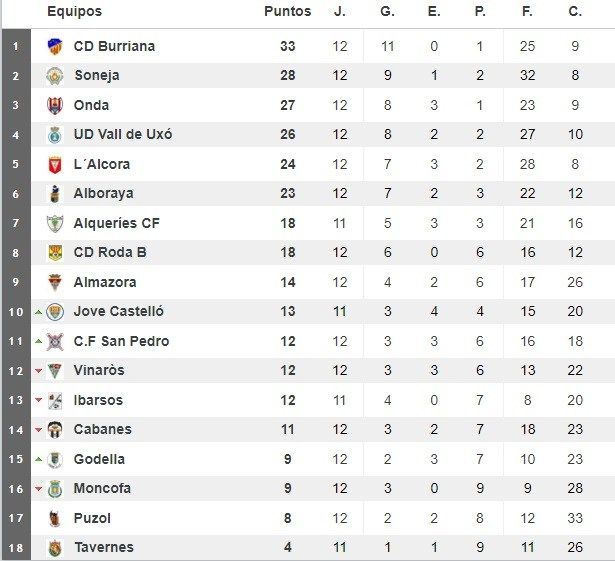Click the Almazora team crest
Screen dimensions: 615x561
point(55,282)
